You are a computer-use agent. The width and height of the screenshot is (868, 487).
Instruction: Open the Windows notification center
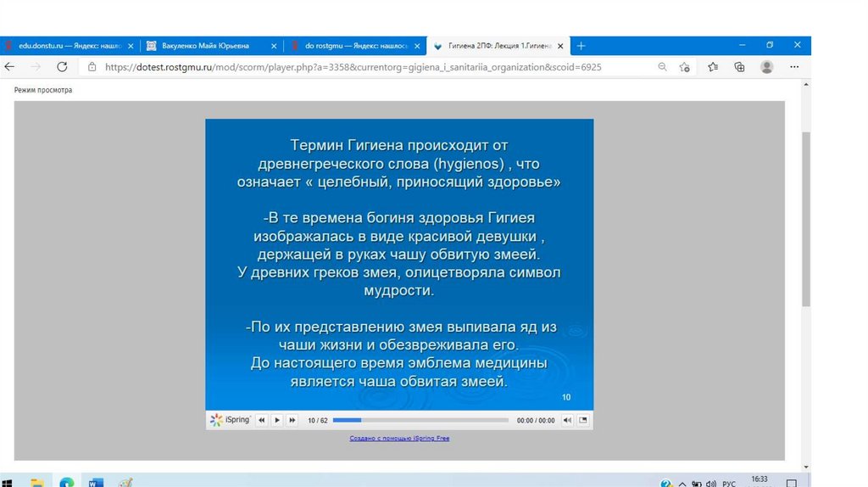[792, 484]
